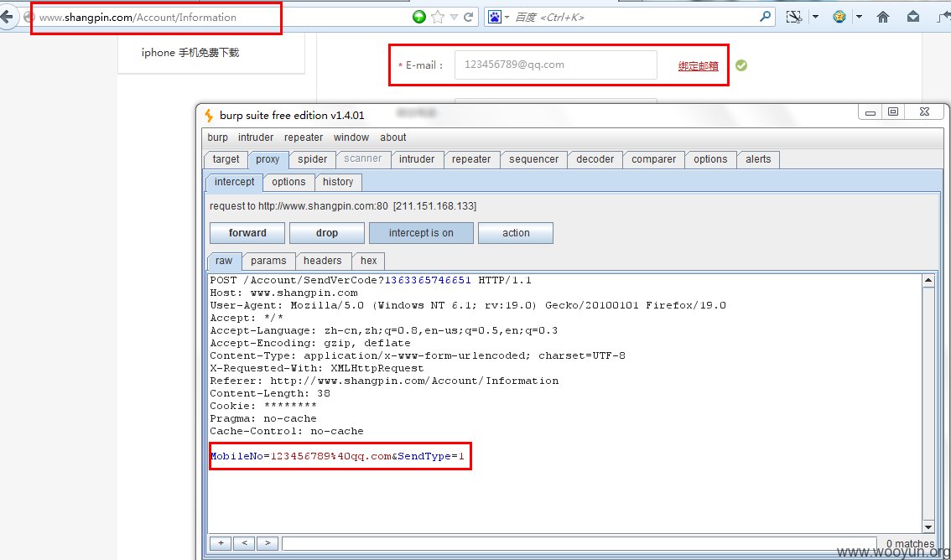Switch to the params view tab

[x=268, y=261]
